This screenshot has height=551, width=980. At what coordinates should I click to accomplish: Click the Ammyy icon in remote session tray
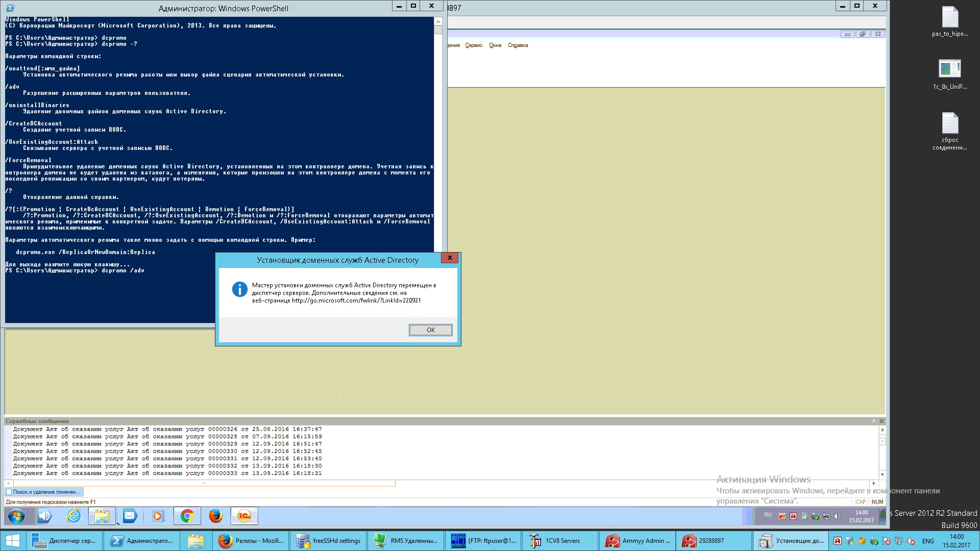pyautogui.click(x=793, y=516)
